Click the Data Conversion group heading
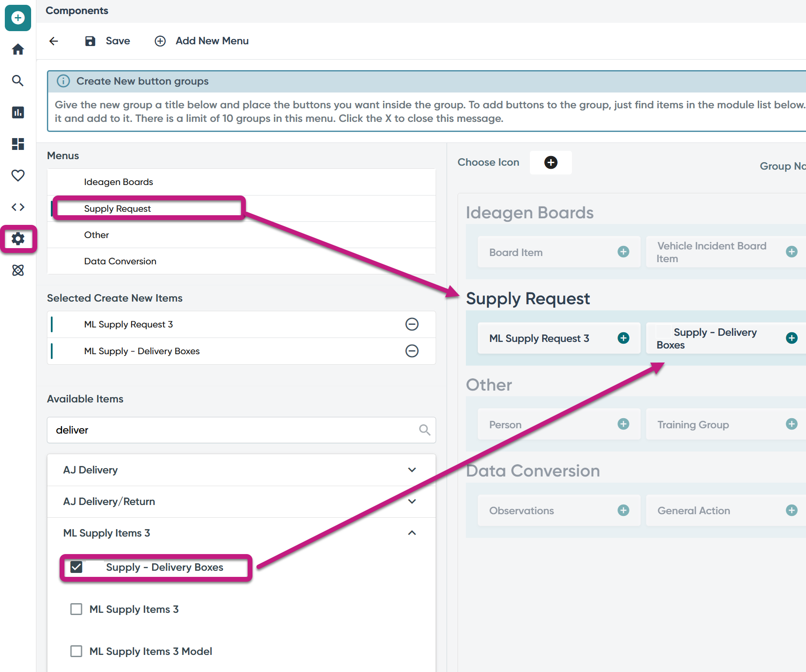This screenshot has width=806, height=672. click(x=533, y=471)
